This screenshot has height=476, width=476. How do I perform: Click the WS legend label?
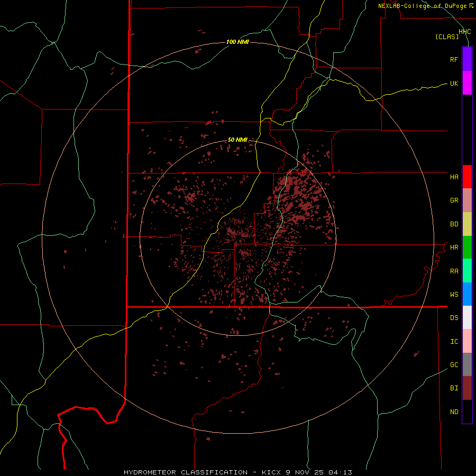point(454,295)
